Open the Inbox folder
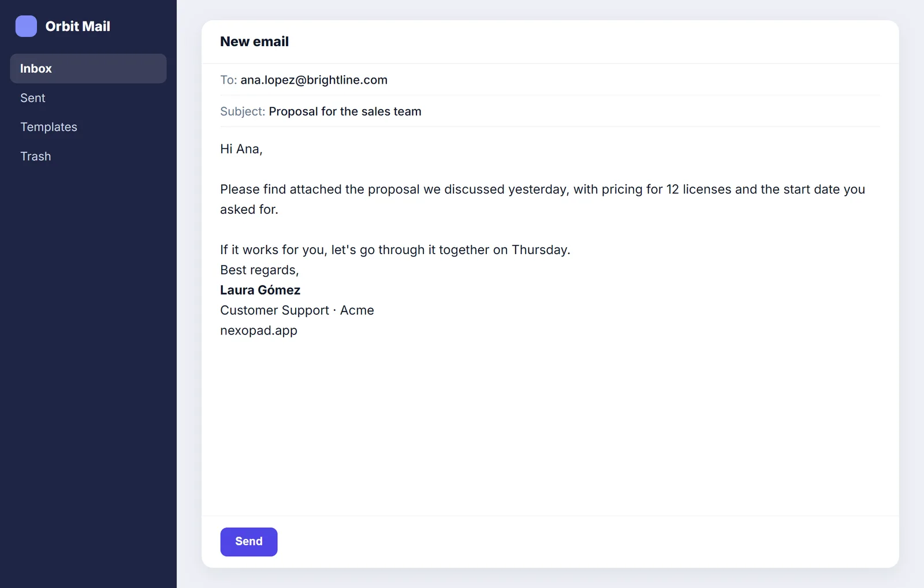 [x=88, y=68]
